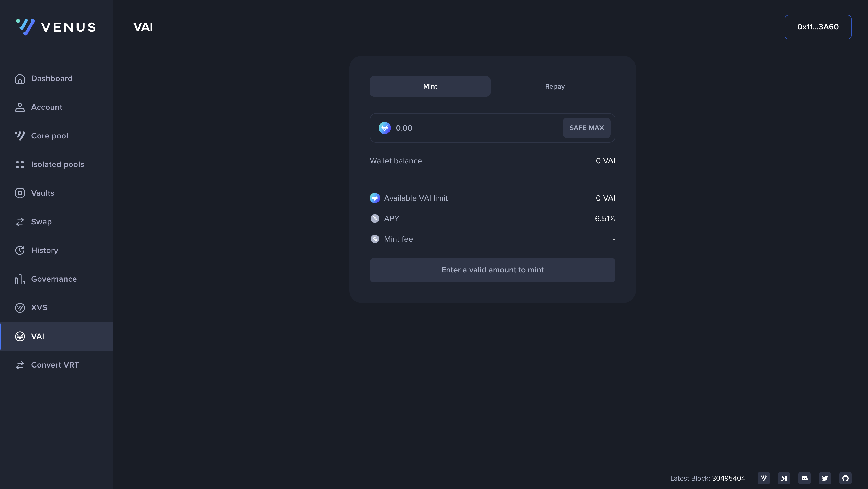This screenshot has height=489, width=868.
Task: Open the Swap page from sidebar
Action: click(41, 222)
